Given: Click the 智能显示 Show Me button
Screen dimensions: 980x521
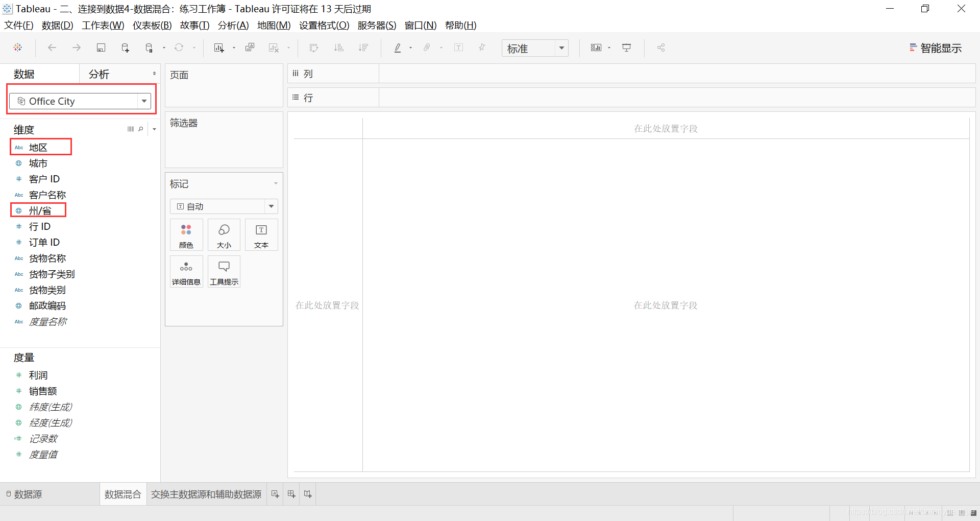Looking at the screenshot, I should 936,48.
